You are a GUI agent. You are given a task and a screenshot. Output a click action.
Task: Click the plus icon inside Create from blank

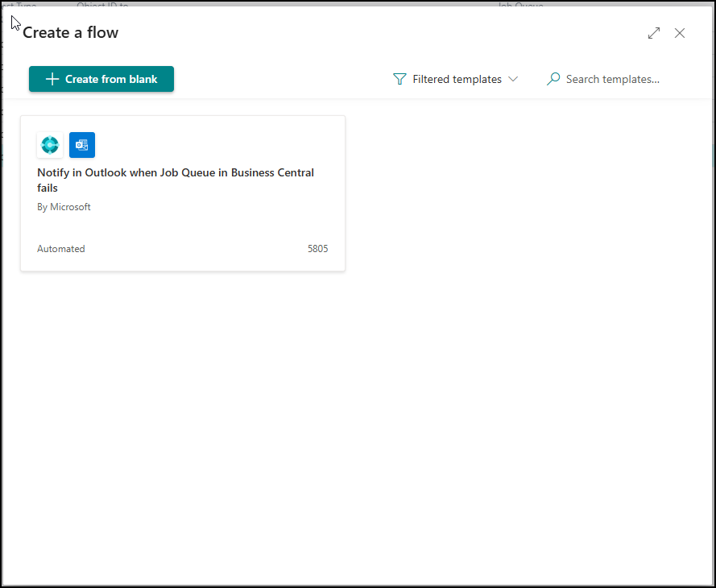(52, 78)
